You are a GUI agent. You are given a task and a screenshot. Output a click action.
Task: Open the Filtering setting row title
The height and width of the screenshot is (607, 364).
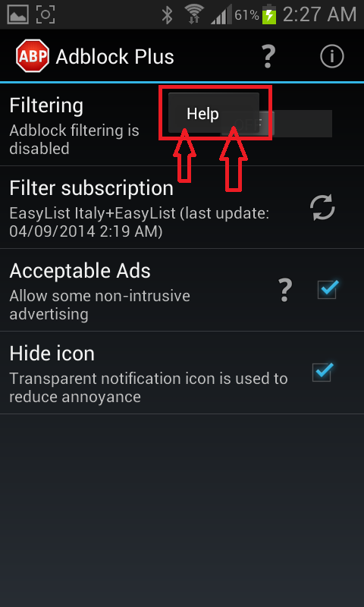point(46,105)
